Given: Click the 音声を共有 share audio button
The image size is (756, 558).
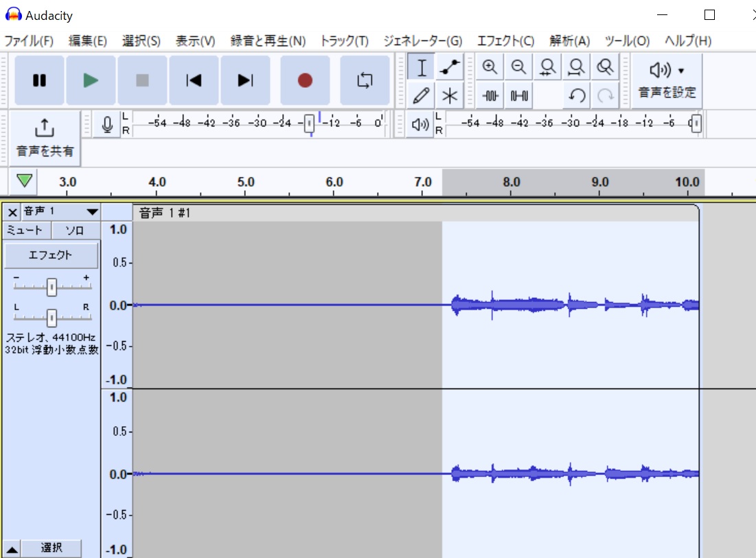Looking at the screenshot, I should pos(45,137).
